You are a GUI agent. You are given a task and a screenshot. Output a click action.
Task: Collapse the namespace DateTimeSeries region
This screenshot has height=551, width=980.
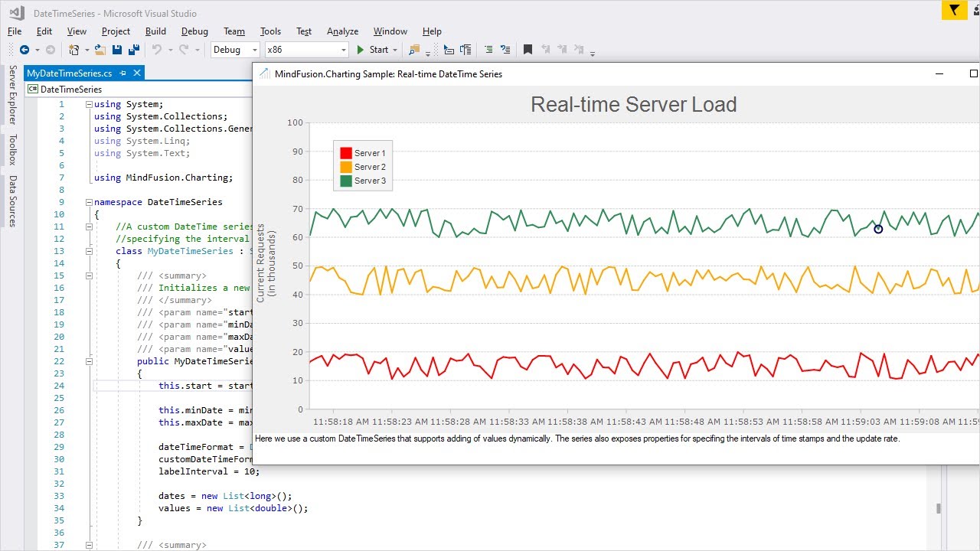pyautogui.click(x=89, y=202)
